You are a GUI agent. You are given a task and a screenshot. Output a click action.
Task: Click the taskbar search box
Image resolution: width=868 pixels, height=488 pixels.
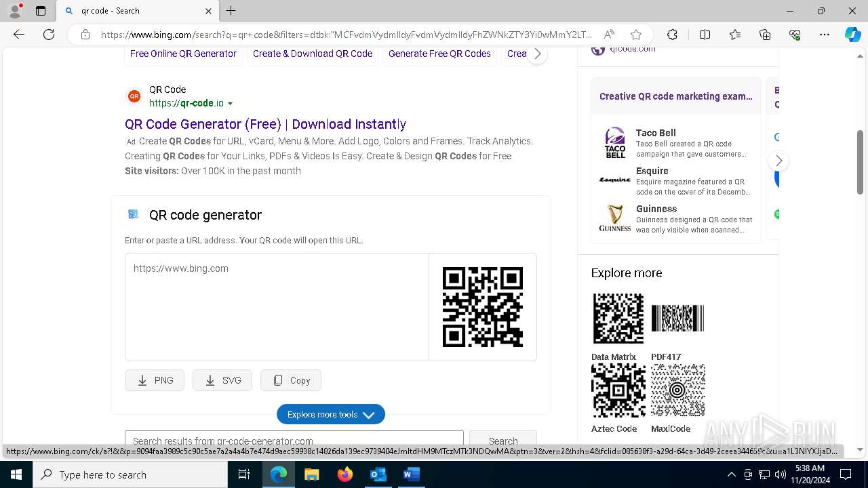(130, 474)
